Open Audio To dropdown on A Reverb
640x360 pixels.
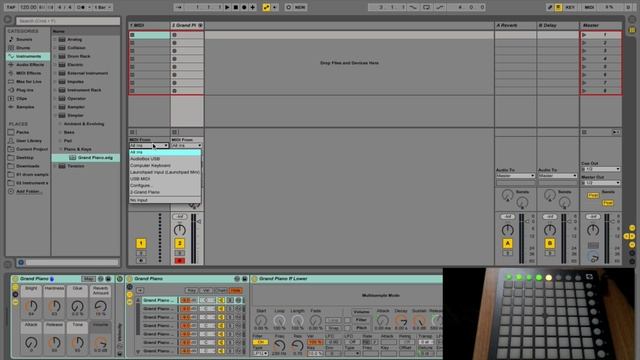point(515,176)
